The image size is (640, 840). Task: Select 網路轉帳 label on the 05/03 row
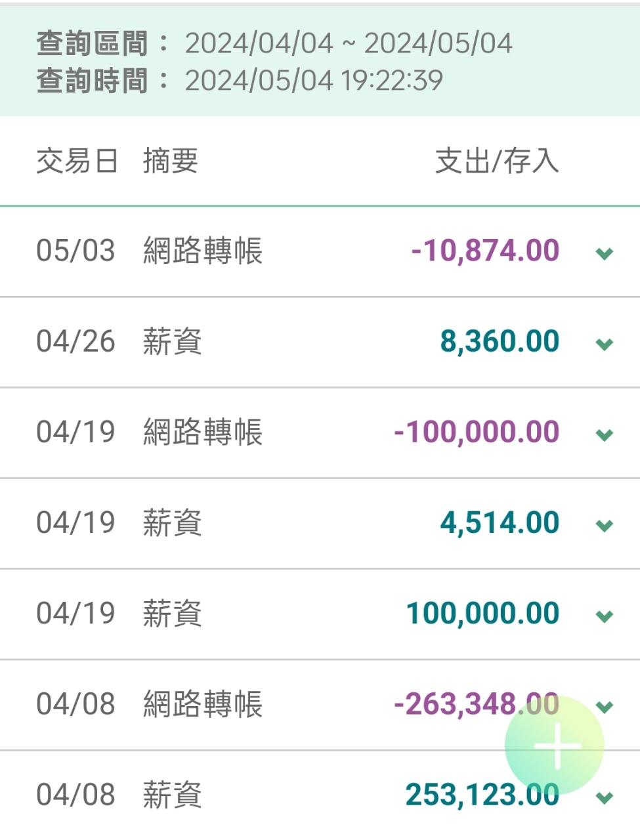[203, 251]
